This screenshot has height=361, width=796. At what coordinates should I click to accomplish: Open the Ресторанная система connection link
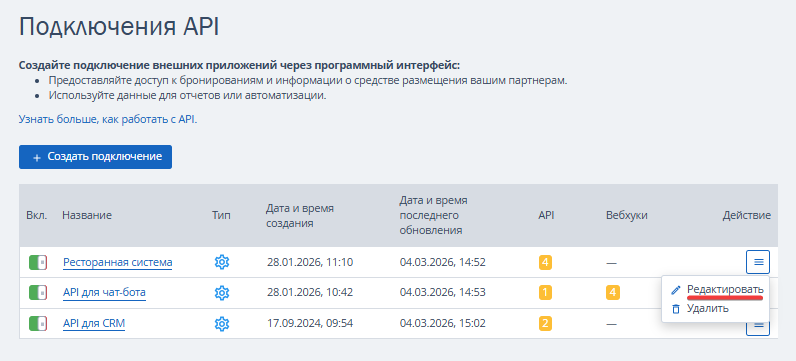(117, 262)
